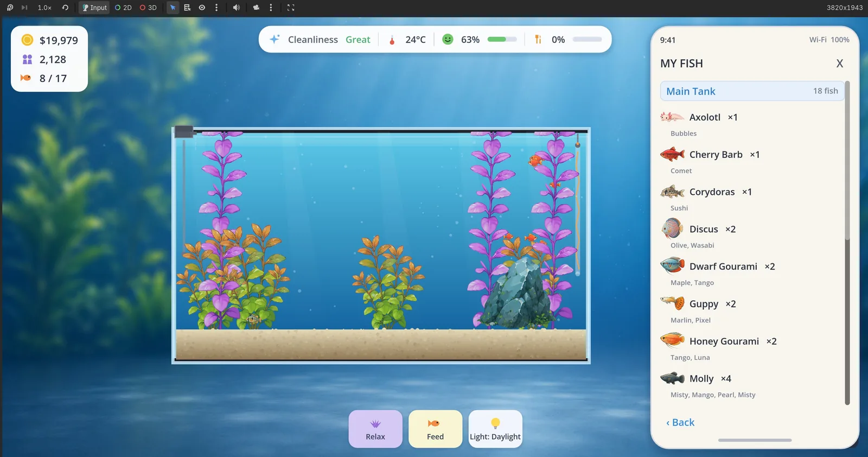Select the Molly ×4 row label
This screenshot has width=868, height=457.
[x=710, y=379]
